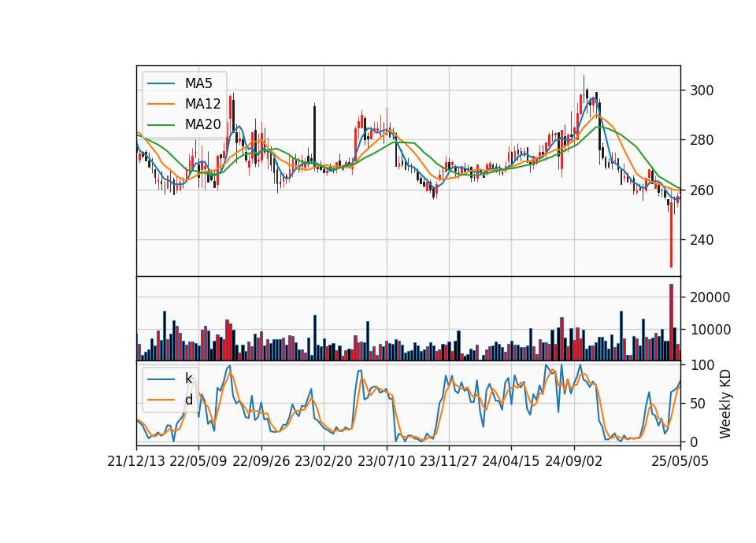Screen dimensions: 756x543
Task: Click the 20000 volume axis tick
Action: pos(710,297)
